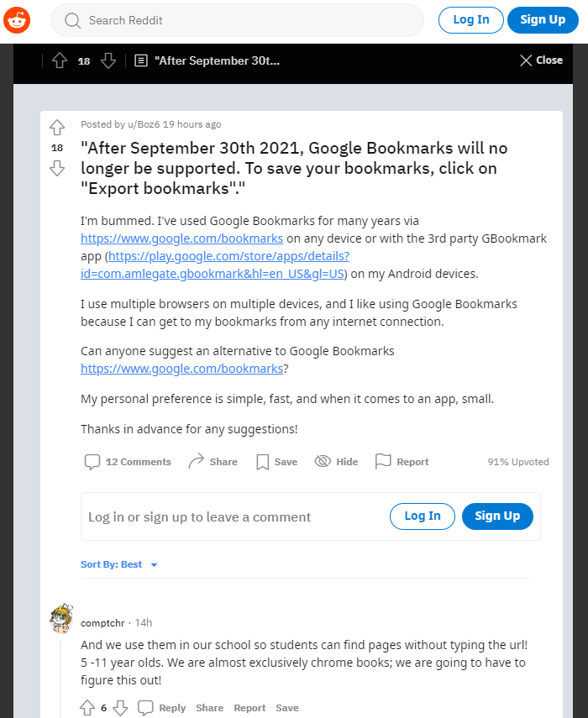The image size is (588, 718).
Task: Share the post via Share icon
Action: click(x=213, y=462)
